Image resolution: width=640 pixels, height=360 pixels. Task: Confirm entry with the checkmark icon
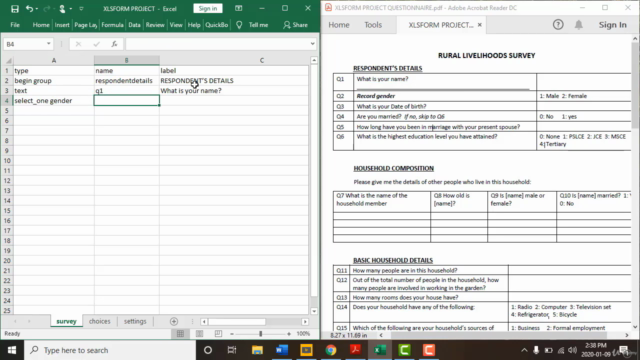click(96, 44)
